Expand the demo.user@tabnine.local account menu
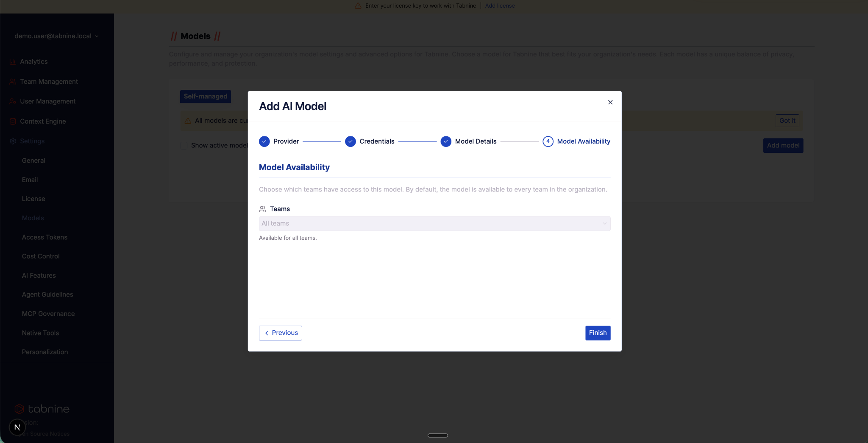Screen dimensions: 868x443 pyautogui.click(x=57, y=36)
